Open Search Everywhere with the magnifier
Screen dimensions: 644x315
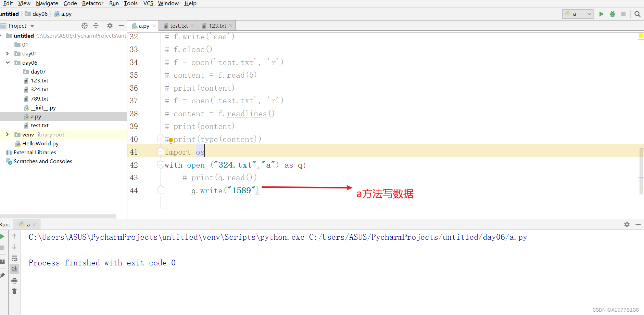click(637, 14)
